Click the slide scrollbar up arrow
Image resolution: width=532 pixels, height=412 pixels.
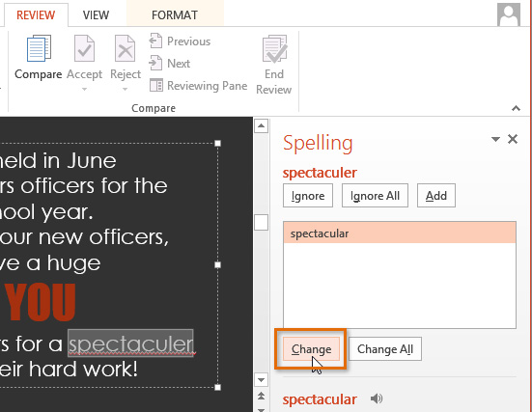coord(261,126)
